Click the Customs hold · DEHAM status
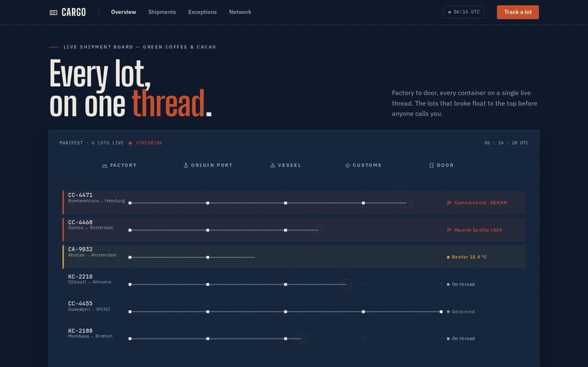Viewport: 588px width, 367px height. pos(477,203)
